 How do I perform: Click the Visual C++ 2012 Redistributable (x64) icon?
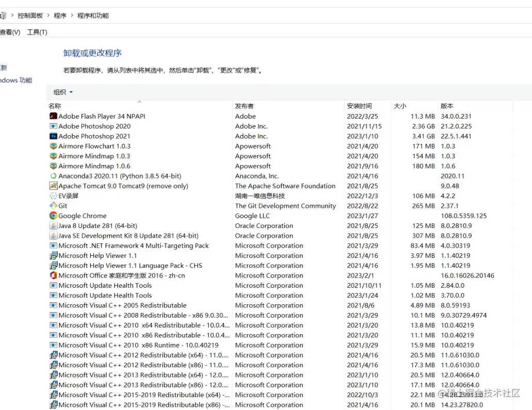[x=53, y=355]
